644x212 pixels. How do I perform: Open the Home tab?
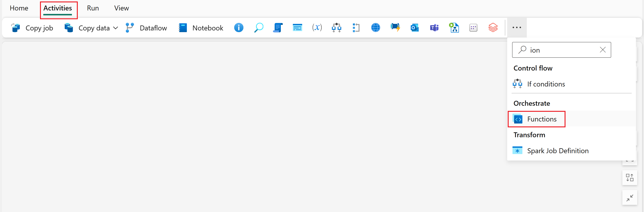(19, 8)
